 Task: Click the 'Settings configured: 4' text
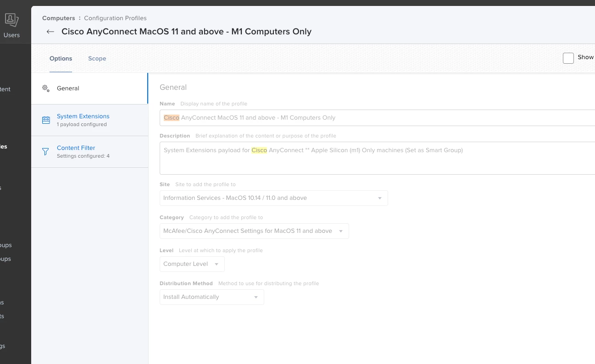tap(83, 156)
